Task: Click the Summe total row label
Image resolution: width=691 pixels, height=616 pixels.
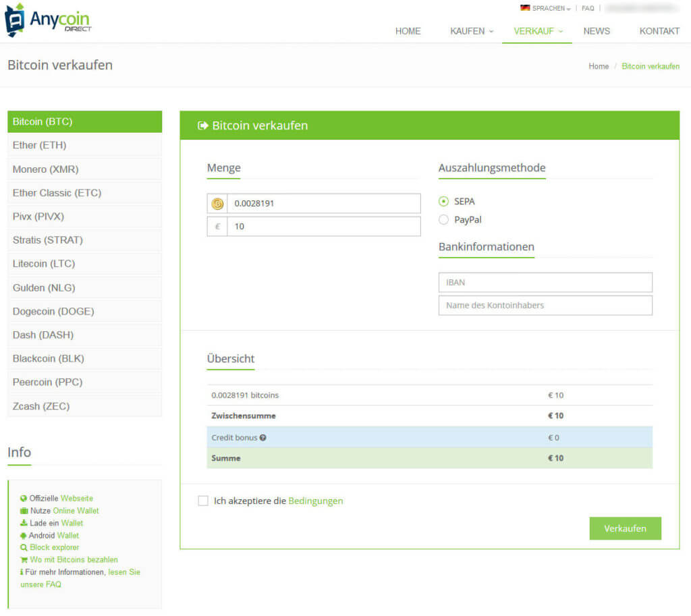Action: coord(225,458)
